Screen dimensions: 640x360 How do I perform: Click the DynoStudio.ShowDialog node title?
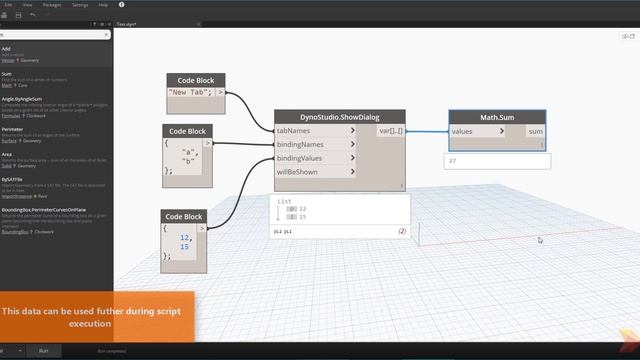pyautogui.click(x=340, y=117)
